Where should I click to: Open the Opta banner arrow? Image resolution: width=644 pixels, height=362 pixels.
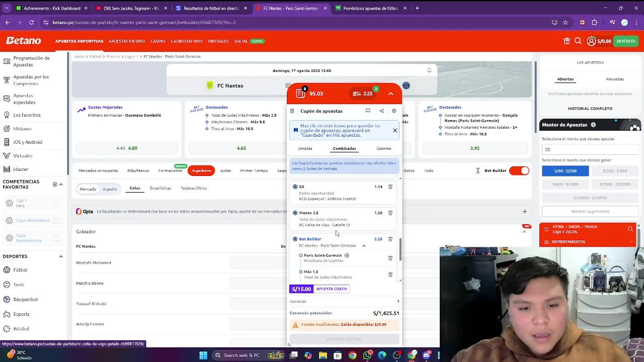tap(524, 212)
